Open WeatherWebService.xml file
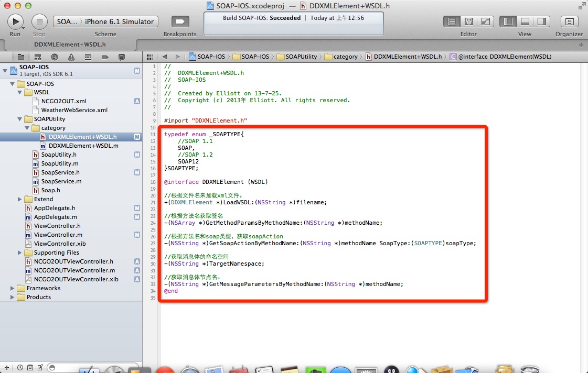 pos(74,110)
